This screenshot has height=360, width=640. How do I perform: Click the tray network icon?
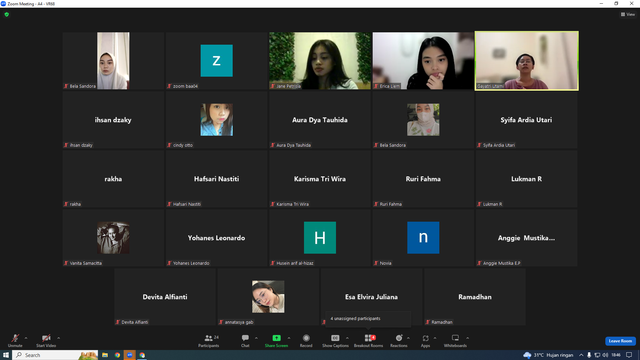tap(598, 355)
